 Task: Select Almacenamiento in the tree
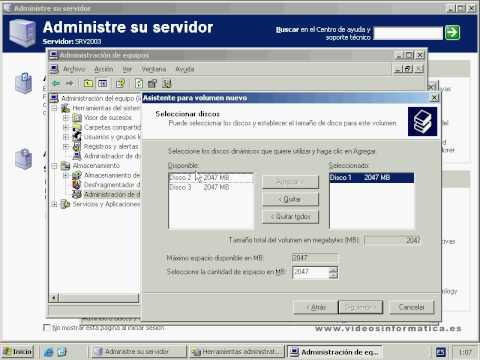pos(96,166)
